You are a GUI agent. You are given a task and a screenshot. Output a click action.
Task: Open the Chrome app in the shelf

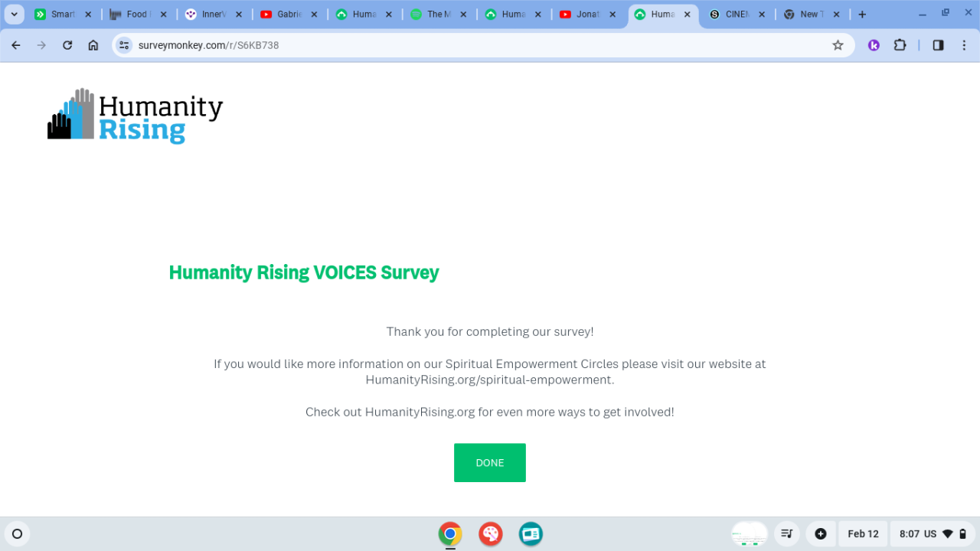[x=450, y=533]
